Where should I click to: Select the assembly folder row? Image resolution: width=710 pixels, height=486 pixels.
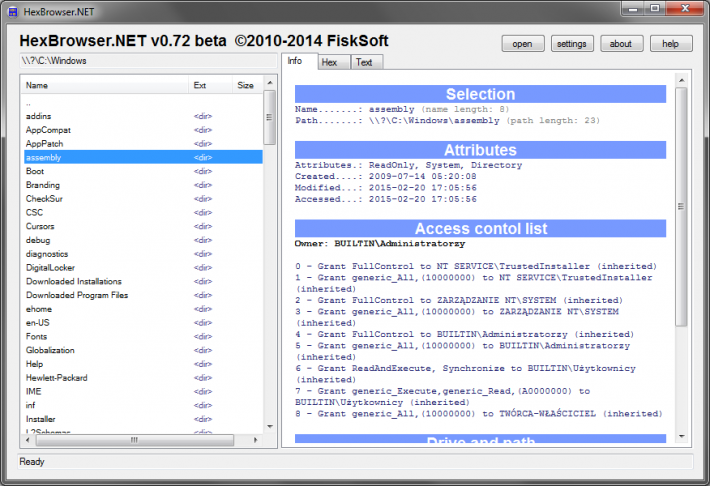(143, 157)
